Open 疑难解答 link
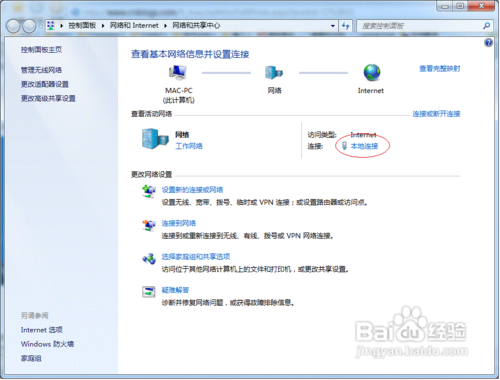The height and width of the screenshot is (380, 500). click(175, 290)
